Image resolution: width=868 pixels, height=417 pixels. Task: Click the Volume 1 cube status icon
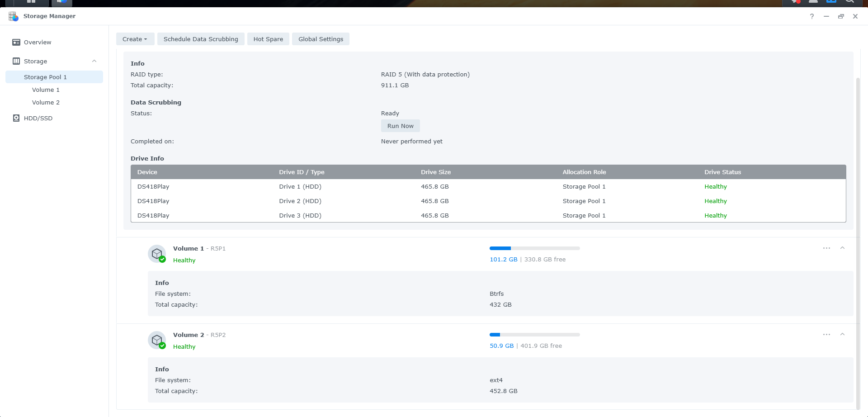click(157, 254)
